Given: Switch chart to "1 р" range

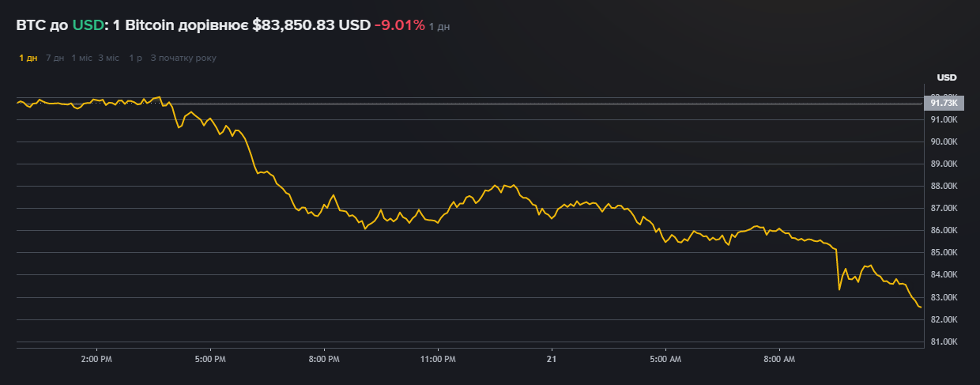Looking at the screenshot, I should pos(135,58).
